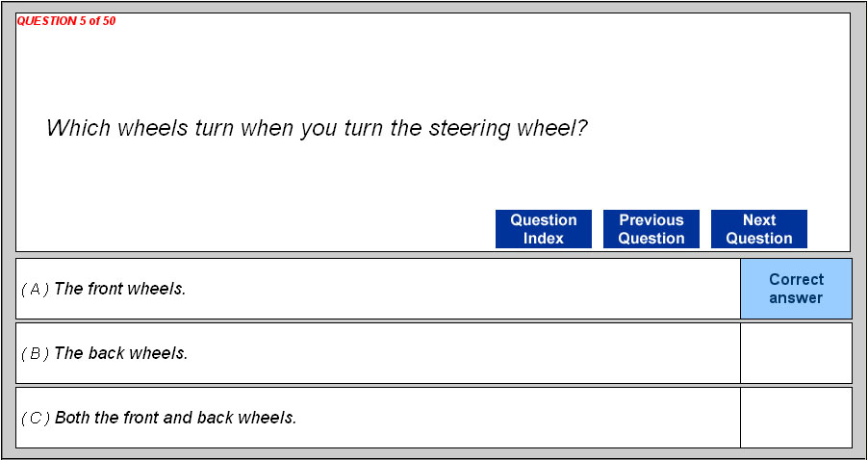Click the empty result cell beside answer C
This screenshot has height=460, width=868.
796,418
